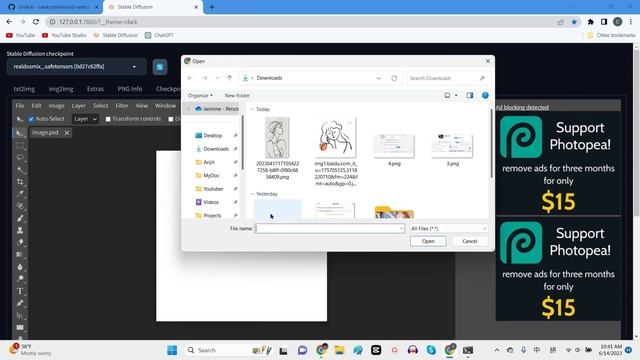The image size is (640, 360).
Task: Open Photopea Image menu
Action: point(56,106)
